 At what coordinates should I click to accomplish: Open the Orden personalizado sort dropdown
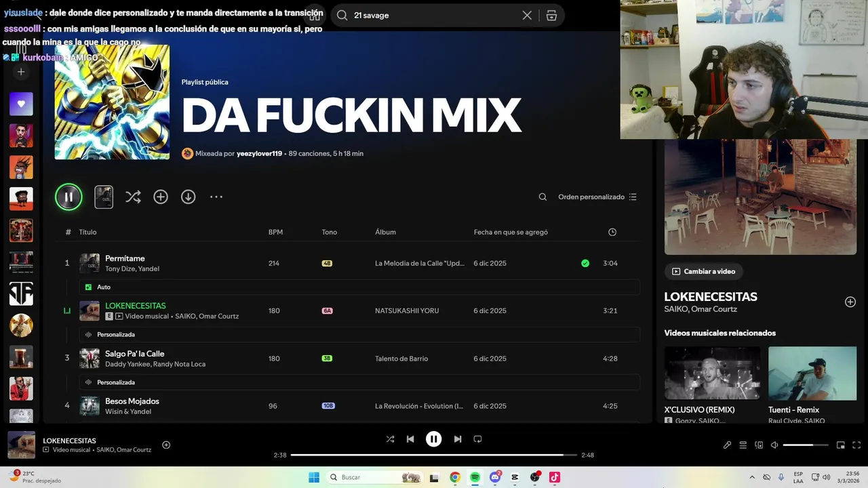pyautogui.click(x=597, y=197)
